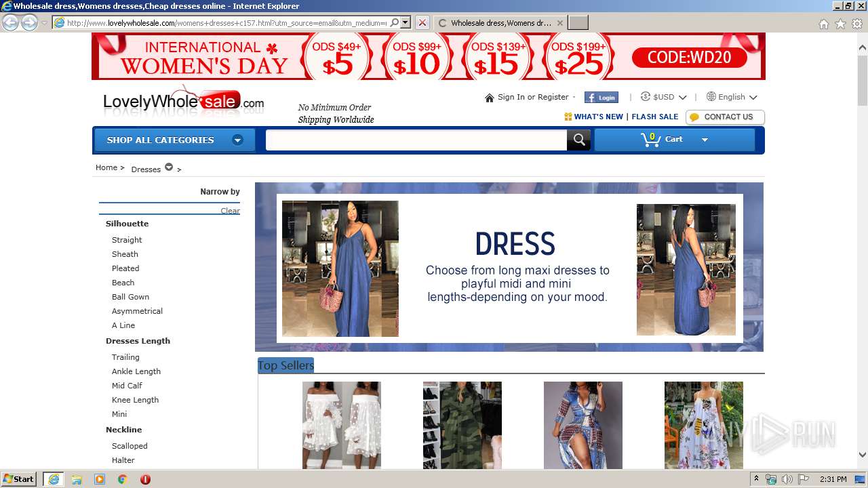868x488 pixels.
Task: Filter by Scalloped neckline
Action: [130, 446]
